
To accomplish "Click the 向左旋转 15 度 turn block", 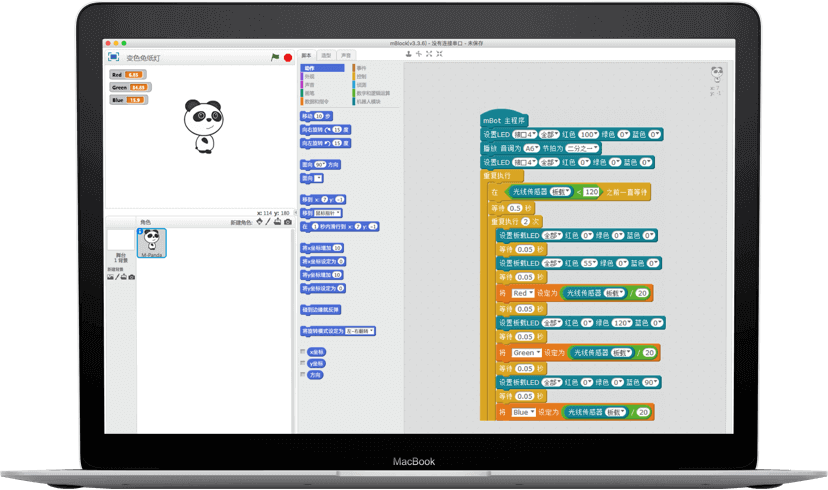I will [325, 144].
